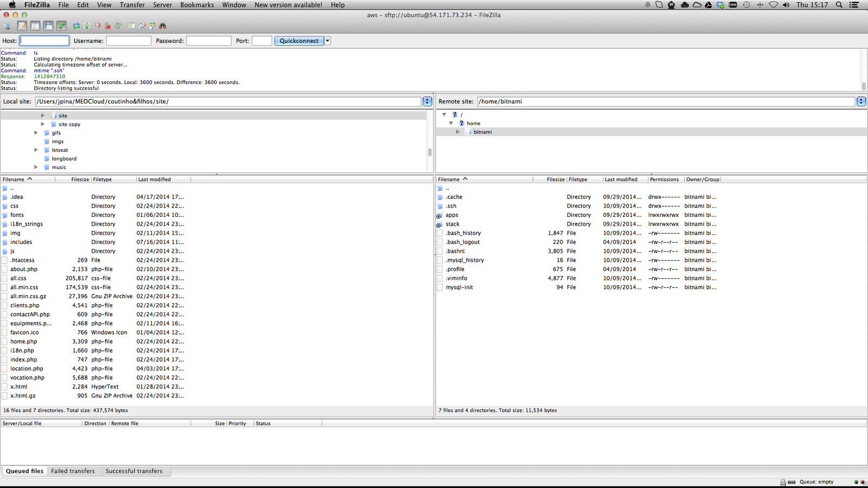Open the Server menu
The height and width of the screenshot is (488, 868).
pos(162,5)
